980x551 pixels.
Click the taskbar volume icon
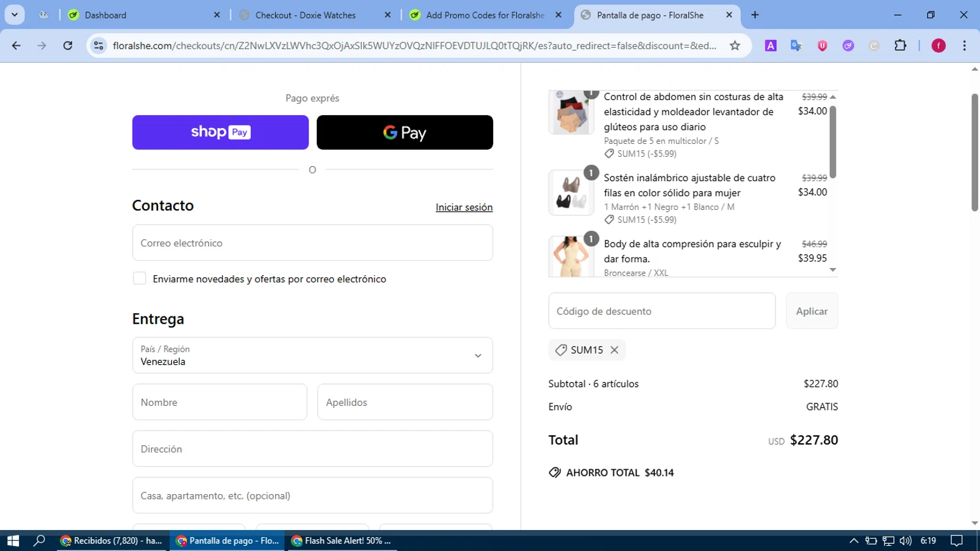tap(905, 541)
